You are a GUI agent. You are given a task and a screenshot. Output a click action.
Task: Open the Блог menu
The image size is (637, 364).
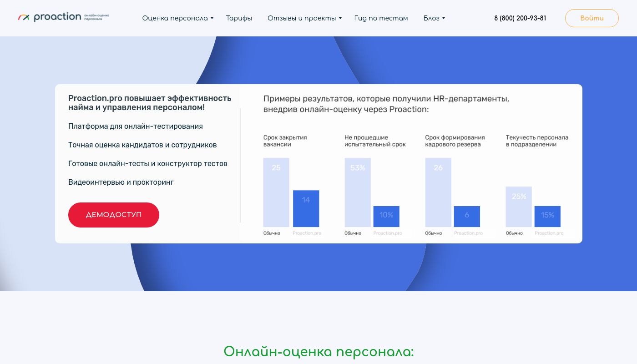[431, 18]
